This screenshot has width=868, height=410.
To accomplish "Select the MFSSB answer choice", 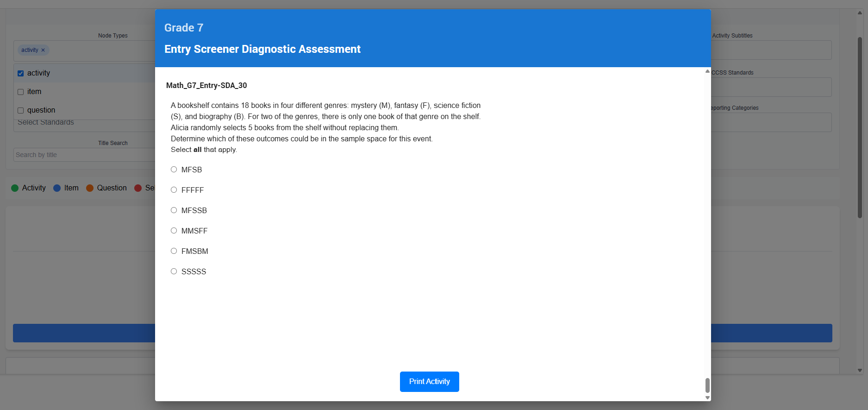I will [x=174, y=210].
